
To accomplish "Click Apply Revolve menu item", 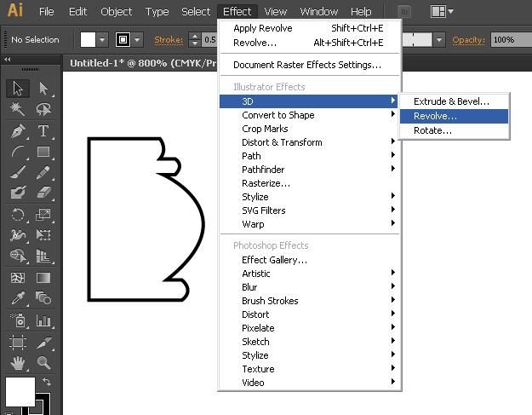I will [x=310, y=28].
